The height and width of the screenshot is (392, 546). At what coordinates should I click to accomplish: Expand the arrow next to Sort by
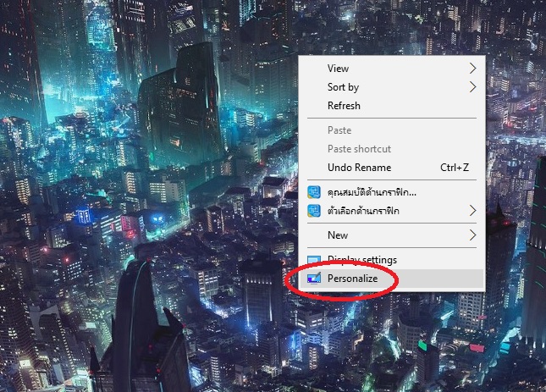[x=472, y=86]
